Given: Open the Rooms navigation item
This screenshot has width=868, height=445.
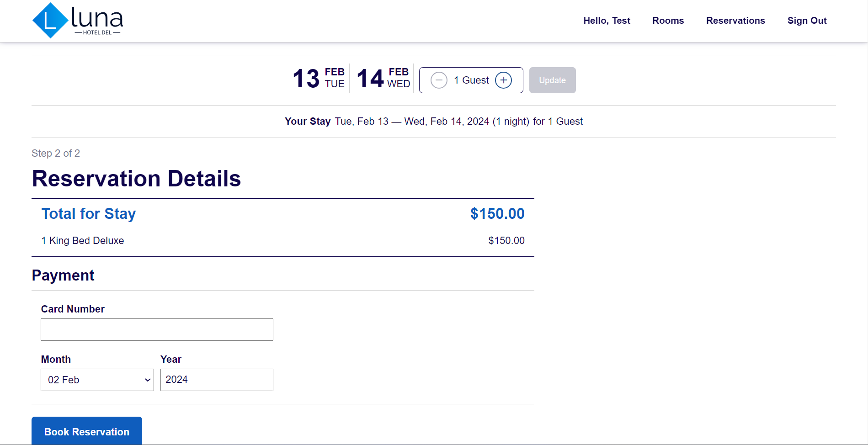Looking at the screenshot, I should coord(668,21).
